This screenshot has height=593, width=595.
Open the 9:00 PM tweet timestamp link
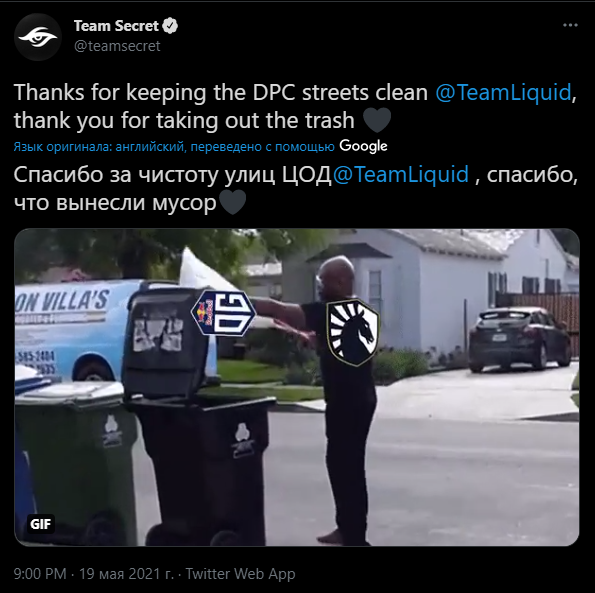pos(40,573)
